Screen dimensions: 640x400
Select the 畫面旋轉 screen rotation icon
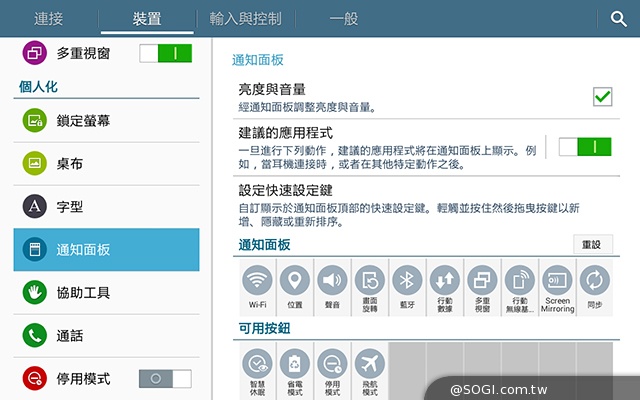(370, 280)
